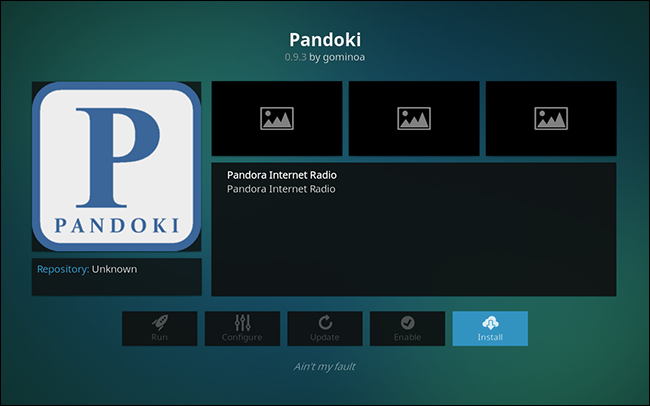This screenshot has height=406, width=650.
Task: Click the version 0.9.3 by gominoa text
Action: (325, 57)
